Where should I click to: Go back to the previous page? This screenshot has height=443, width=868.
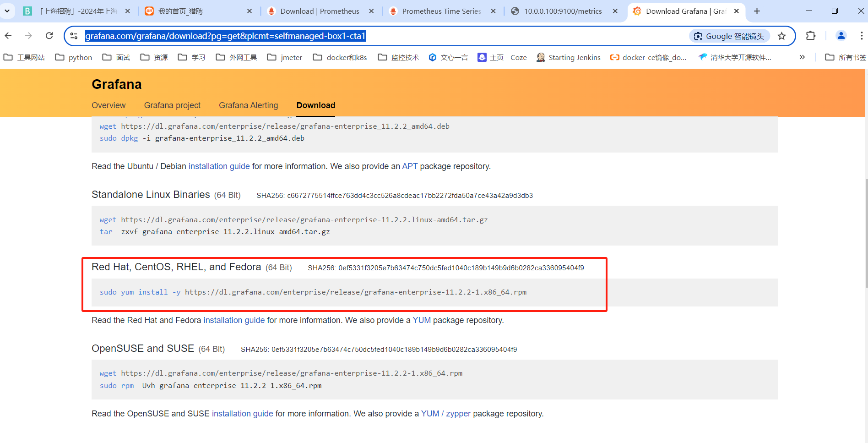8,36
